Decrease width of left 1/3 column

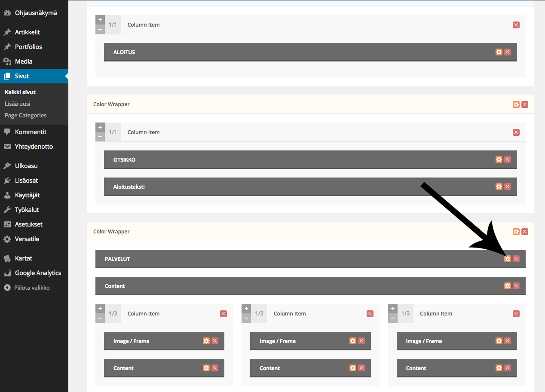[x=100, y=318]
